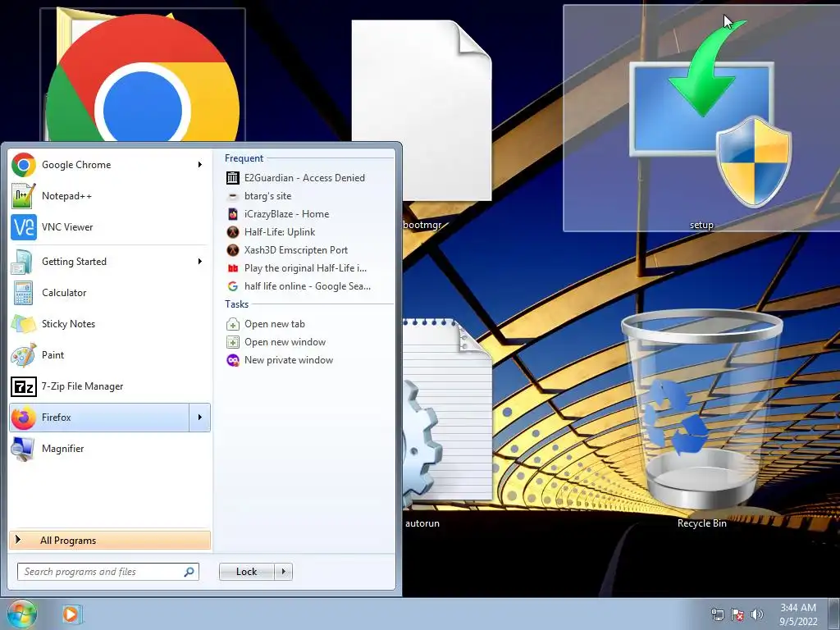Open the Action Center flag icon
The width and height of the screenshot is (840, 630).
(x=737, y=614)
